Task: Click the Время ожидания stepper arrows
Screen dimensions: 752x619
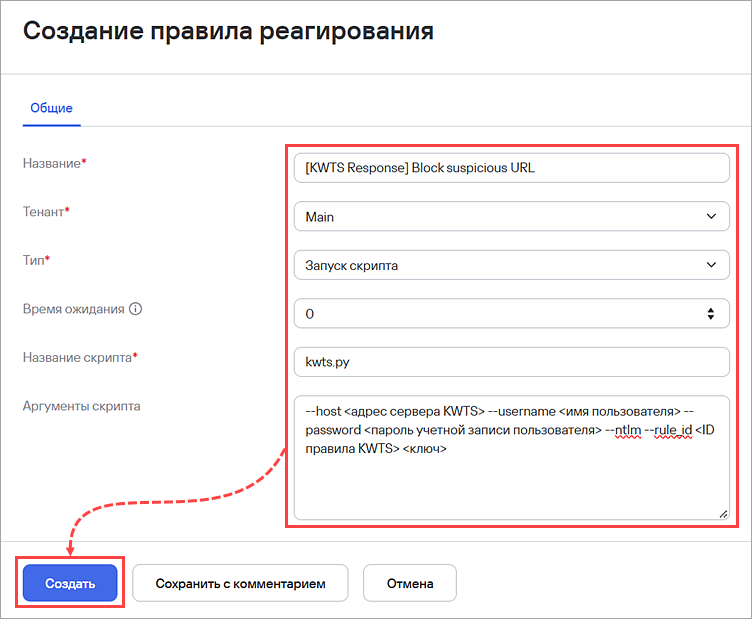Action: 711,314
